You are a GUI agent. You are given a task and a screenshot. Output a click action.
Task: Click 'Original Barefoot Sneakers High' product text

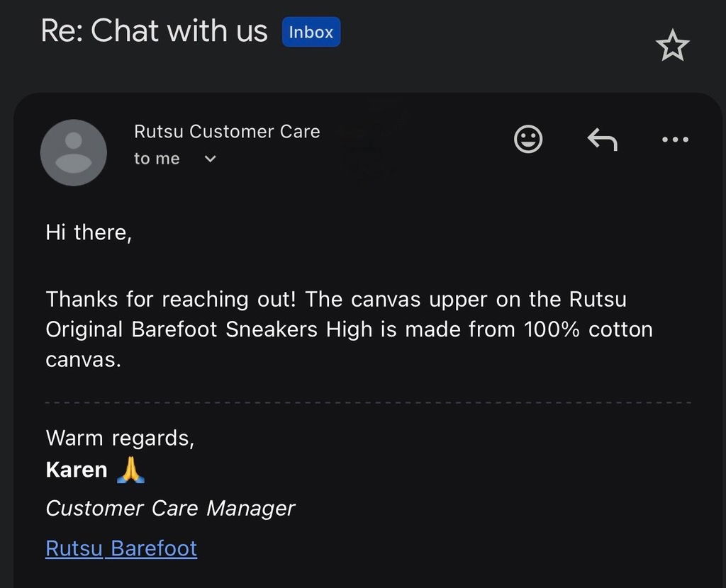pyautogui.click(x=209, y=330)
